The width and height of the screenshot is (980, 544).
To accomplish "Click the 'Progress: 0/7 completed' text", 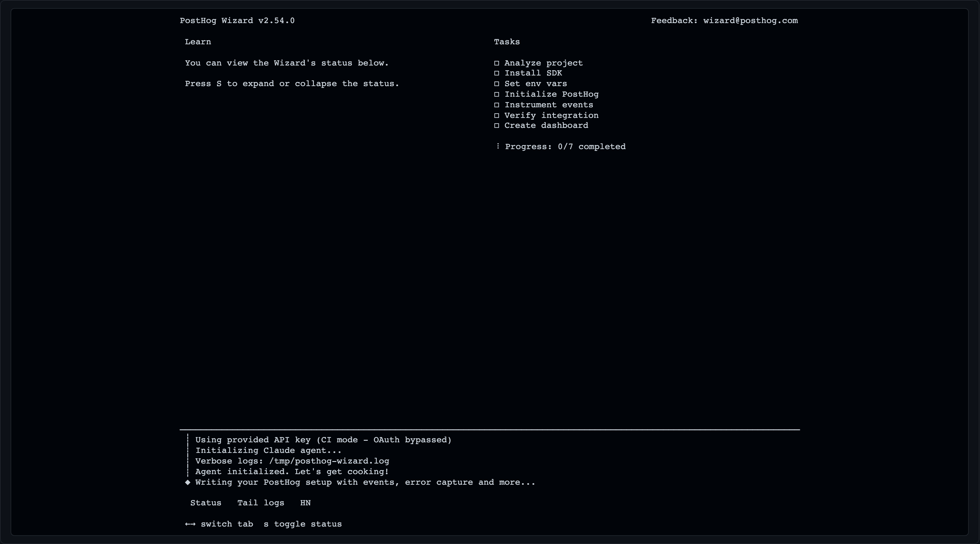I will pyautogui.click(x=565, y=147).
